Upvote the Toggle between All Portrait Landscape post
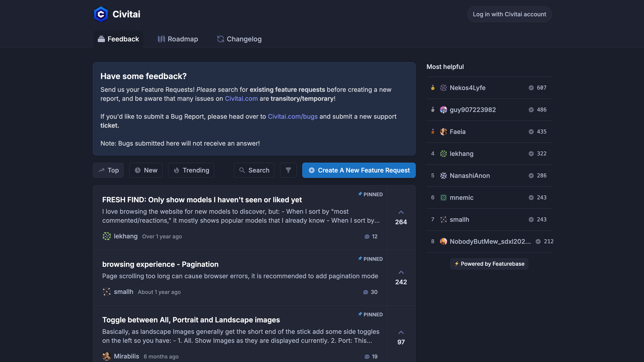 click(x=401, y=332)
